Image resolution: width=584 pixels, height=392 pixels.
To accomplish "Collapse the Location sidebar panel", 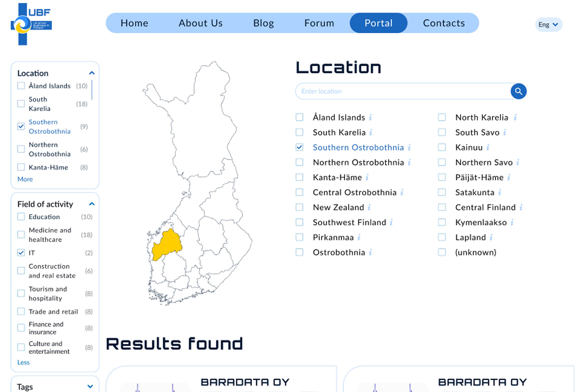I will click(92, 73).
